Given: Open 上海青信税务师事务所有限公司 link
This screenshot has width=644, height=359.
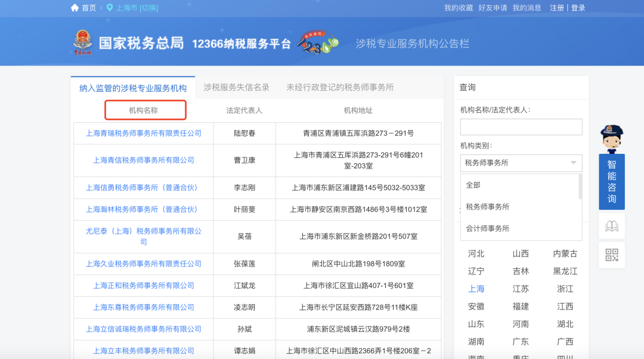Looking at the screenshot, I should coord(143,160).
